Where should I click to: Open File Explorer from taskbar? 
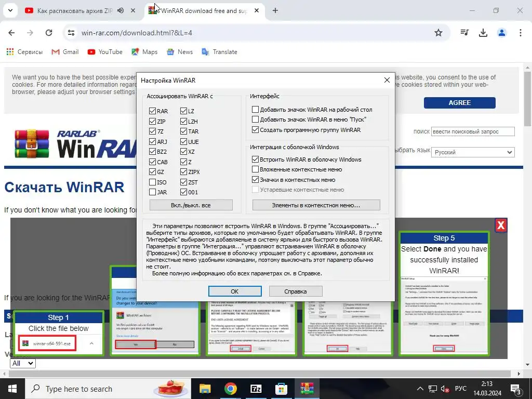pos(205,389)
